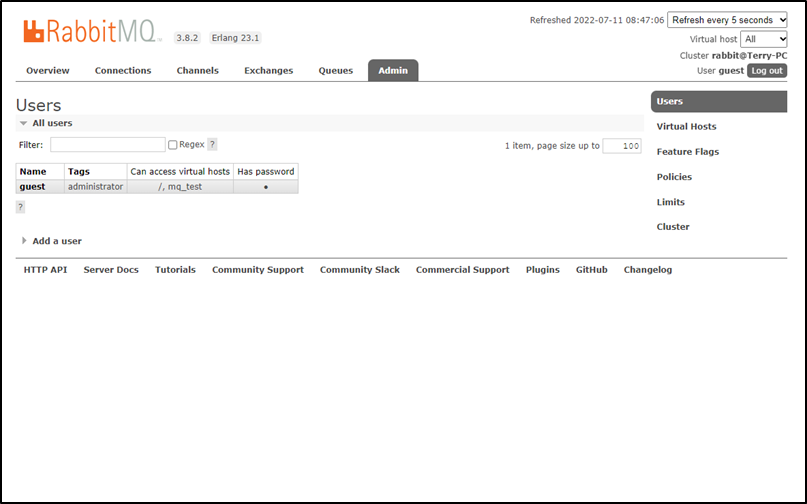
Task: Click the Can access virtual hosts header
Action: click(180, 171)
